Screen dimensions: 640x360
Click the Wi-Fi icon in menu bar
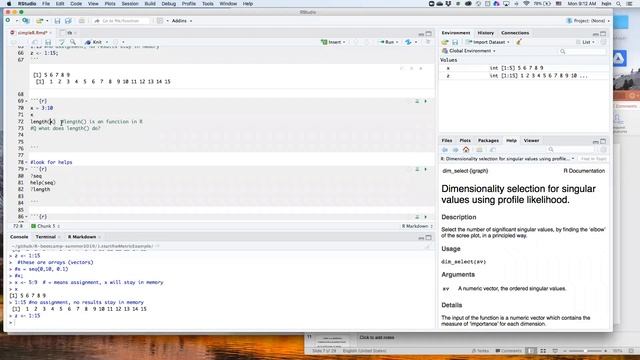pos(527,4)
